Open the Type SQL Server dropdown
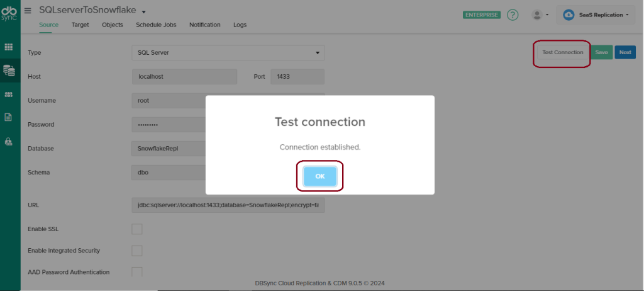The height and width of the screenshot is (291, 644). point(228,53)
